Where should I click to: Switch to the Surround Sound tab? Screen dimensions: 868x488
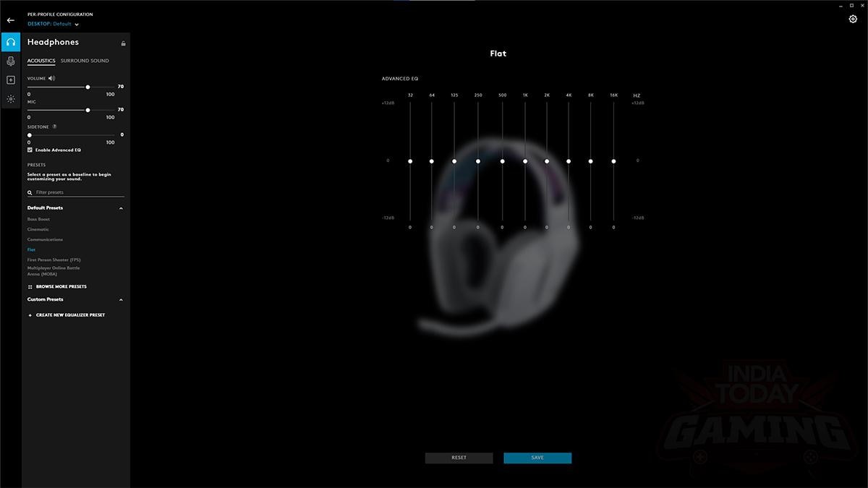(x=85, y=61)
